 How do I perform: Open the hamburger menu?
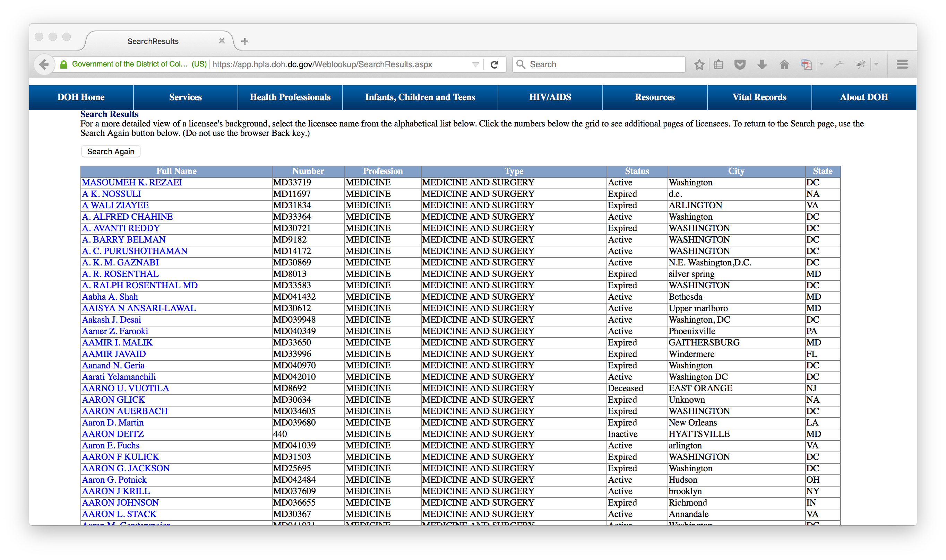pos(902,64)
